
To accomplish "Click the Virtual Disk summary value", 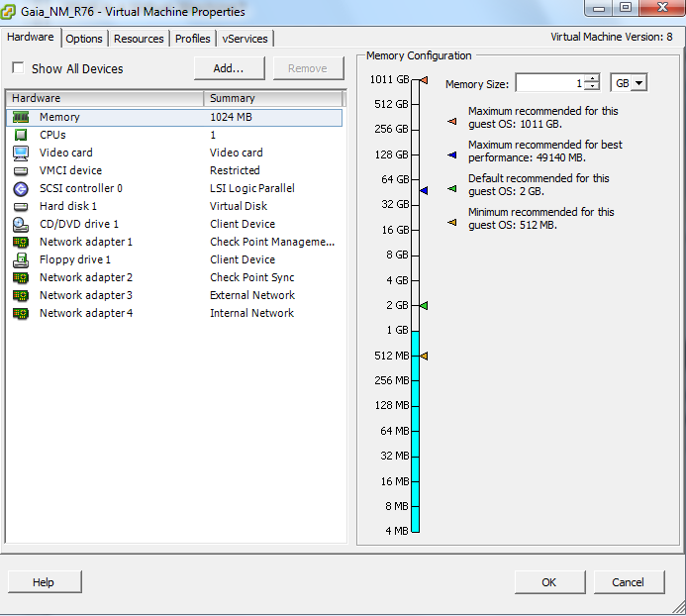I will click(239, 206).
